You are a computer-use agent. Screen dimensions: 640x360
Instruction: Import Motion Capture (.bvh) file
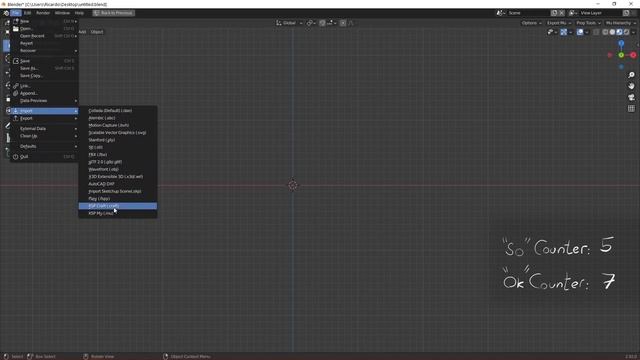pyautogui.click(x=118, y=125)
